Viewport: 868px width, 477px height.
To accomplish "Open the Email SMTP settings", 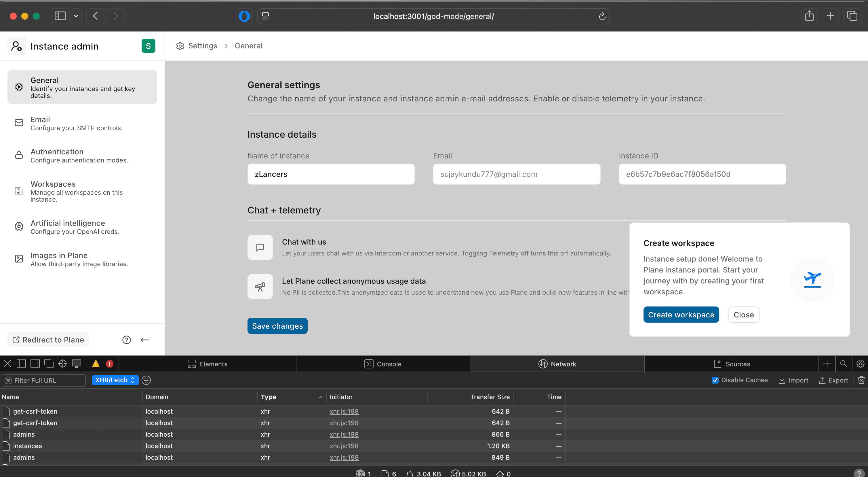I will coord(82,123).
